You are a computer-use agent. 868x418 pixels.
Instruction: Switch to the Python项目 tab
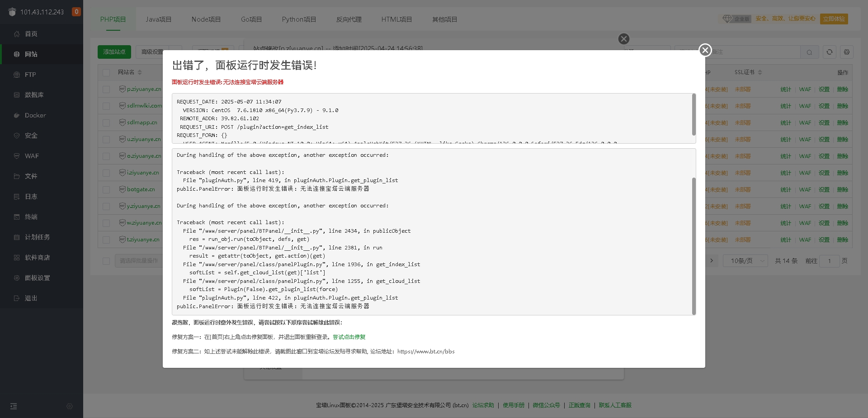(299, 19)
